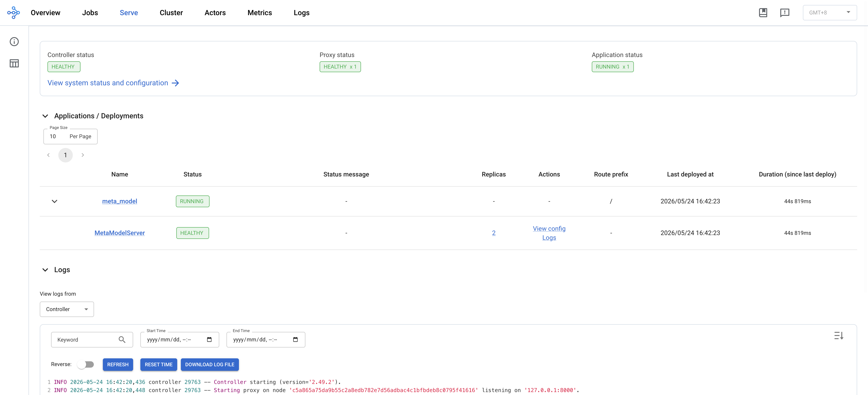
Task: Open the feedback icon in top bar
Action: pos(784,13)
